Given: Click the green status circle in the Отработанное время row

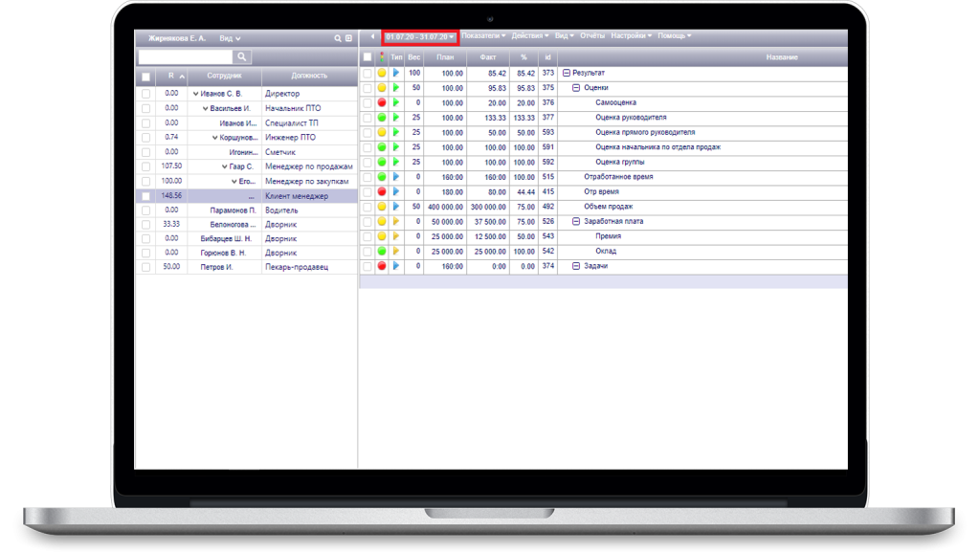Looking at the screenshot, I should (x=382, y=177).
